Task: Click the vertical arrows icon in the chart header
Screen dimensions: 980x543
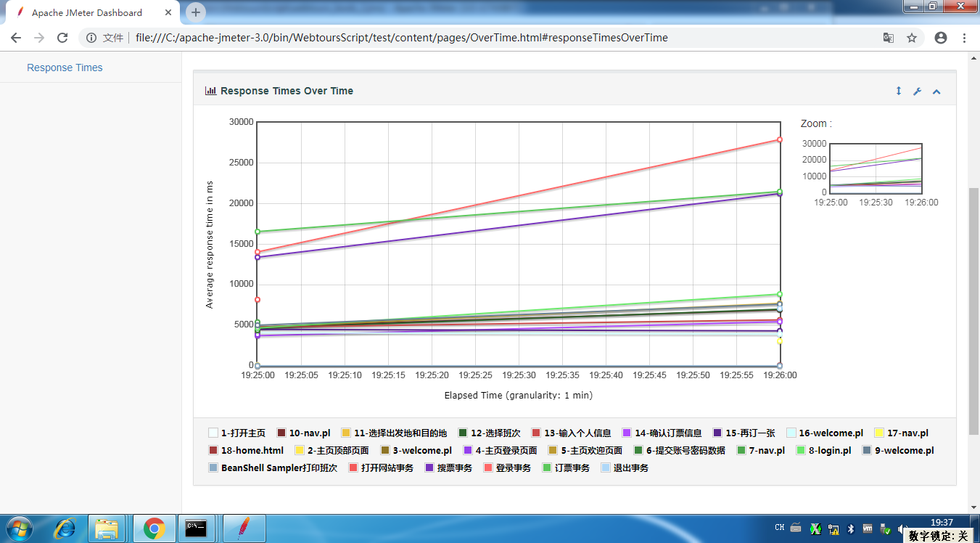Action: [x=898, y=91]
